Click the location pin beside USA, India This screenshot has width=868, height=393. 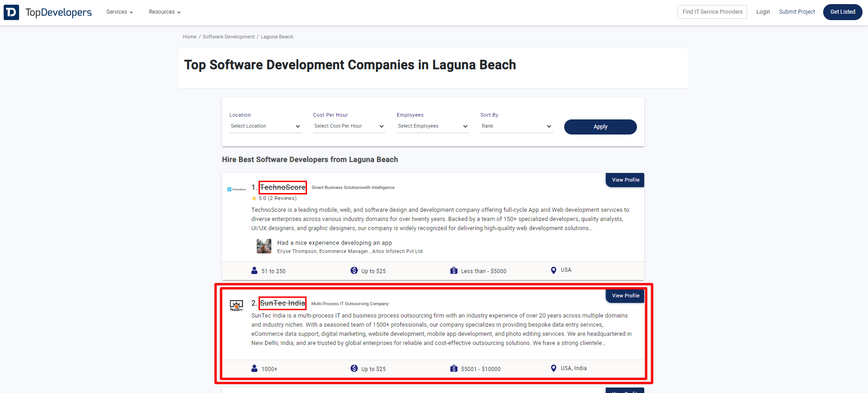pos(553,368)
